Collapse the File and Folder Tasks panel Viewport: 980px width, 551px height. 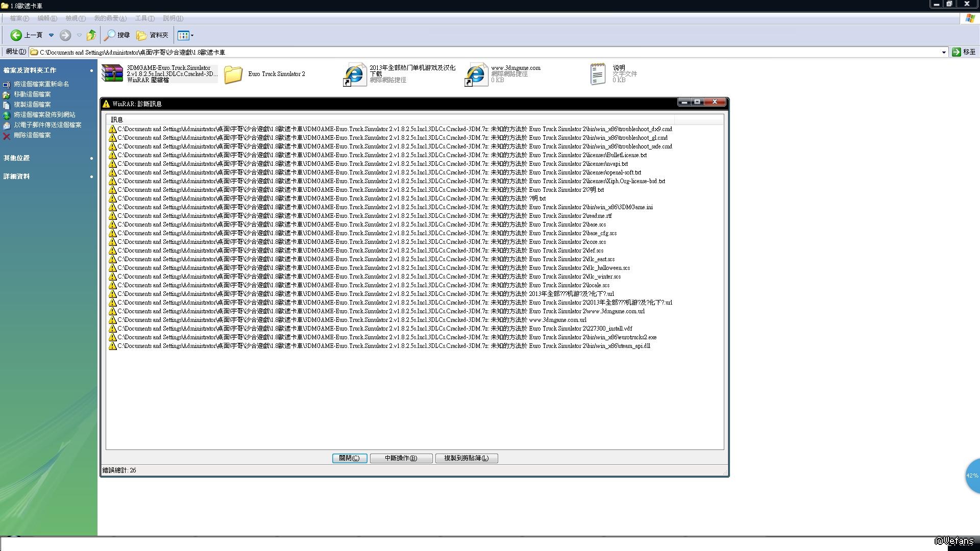pos(91,70)
